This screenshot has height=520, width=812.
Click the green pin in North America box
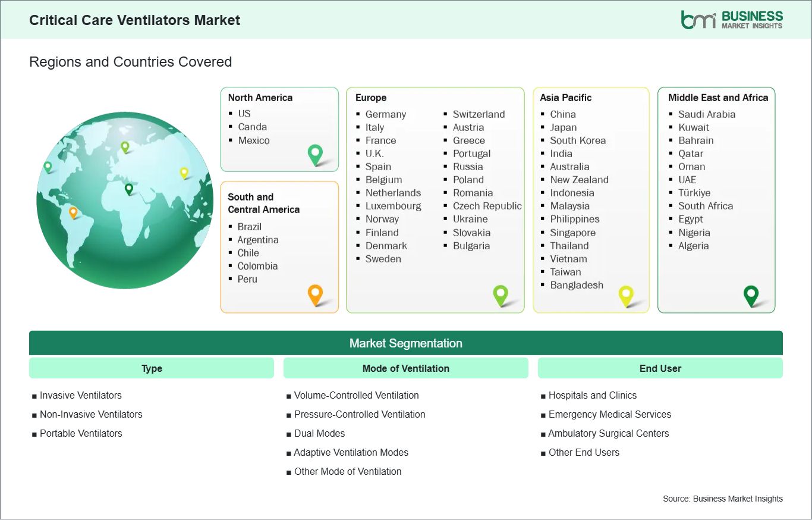click(315, 154)
